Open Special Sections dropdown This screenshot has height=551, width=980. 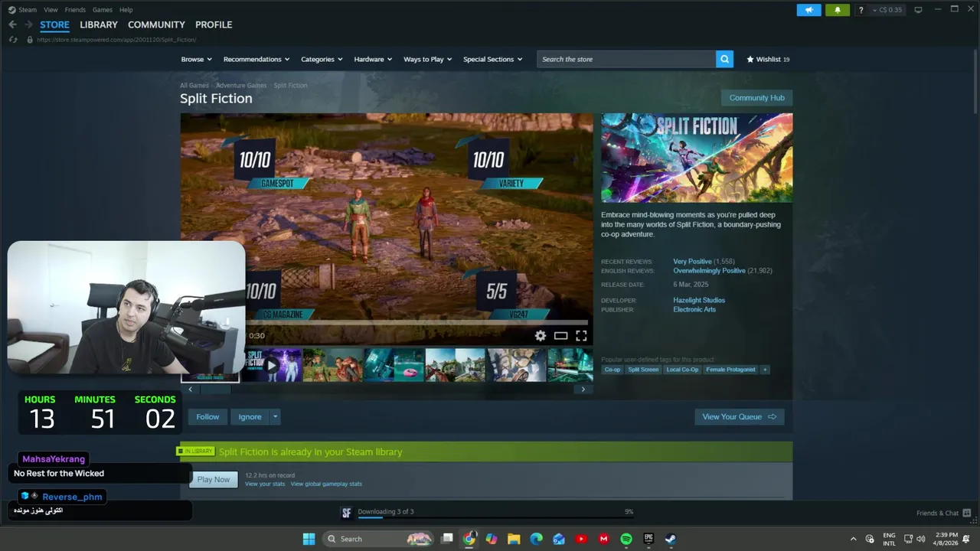coord(492,59)
